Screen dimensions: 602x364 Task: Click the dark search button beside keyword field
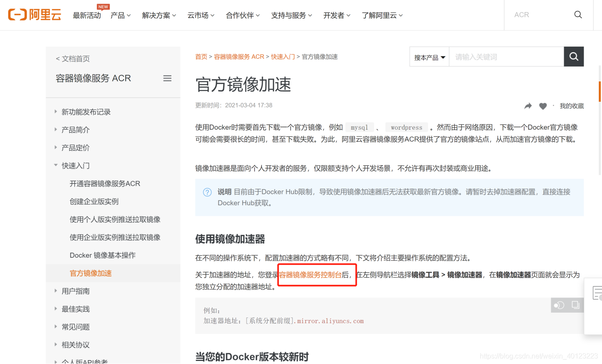(x=574, y=57)
